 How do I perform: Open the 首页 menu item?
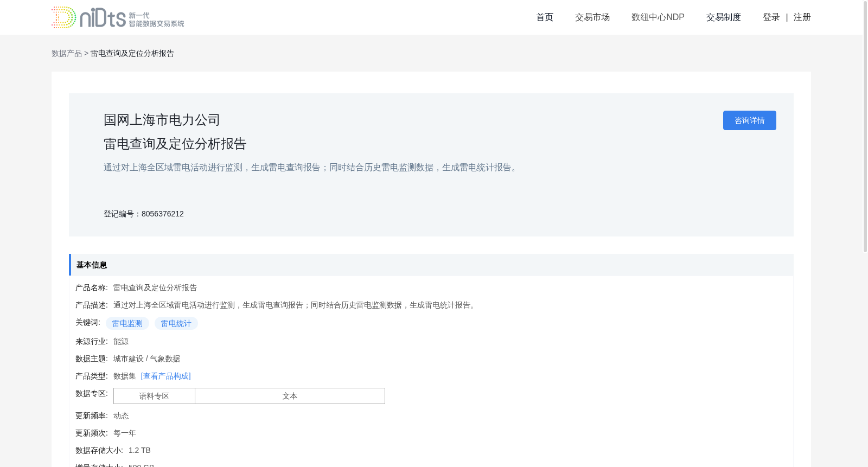[545, 17]
